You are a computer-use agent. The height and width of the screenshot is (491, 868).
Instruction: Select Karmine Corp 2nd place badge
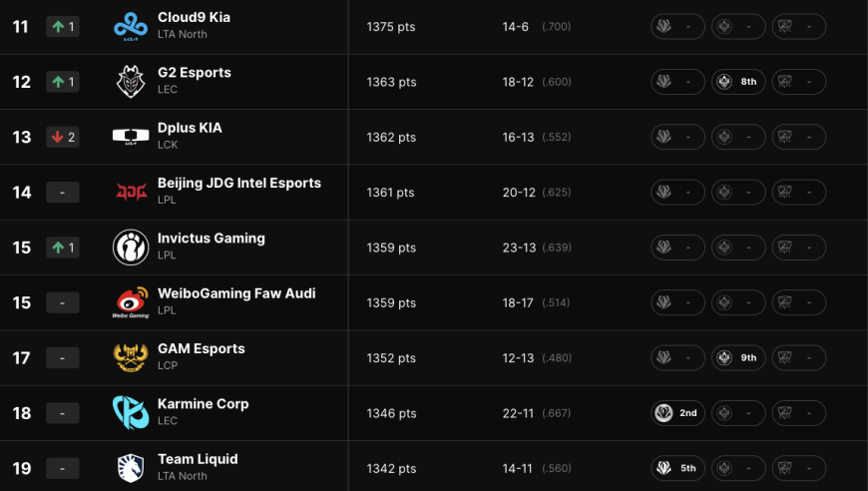click(x=677, y=412)
